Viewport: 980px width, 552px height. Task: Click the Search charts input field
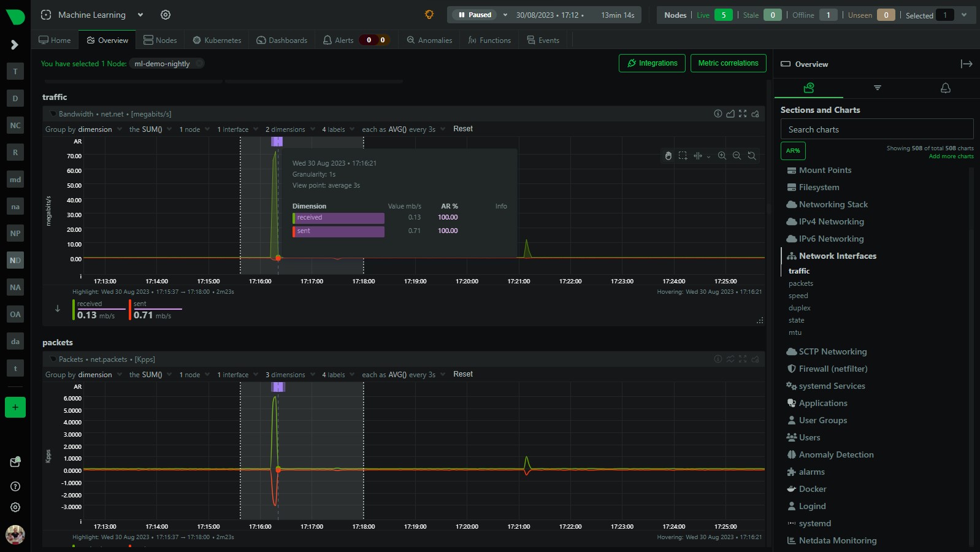click(x=876, y=129)
